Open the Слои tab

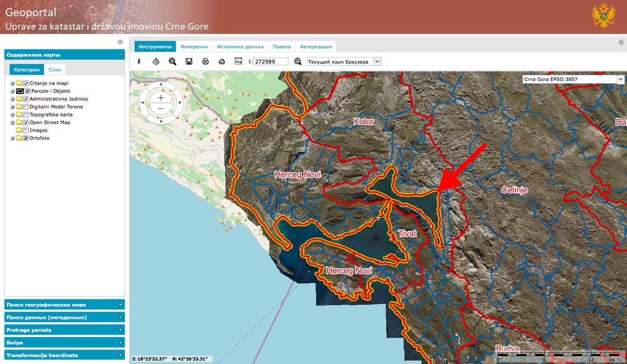[x=55, y=70]
